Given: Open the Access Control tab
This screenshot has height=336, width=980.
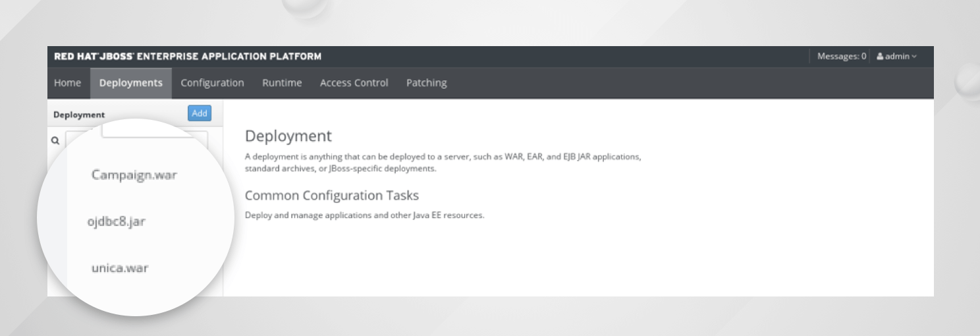Looking at the screenshot, I should coord(354,83).
